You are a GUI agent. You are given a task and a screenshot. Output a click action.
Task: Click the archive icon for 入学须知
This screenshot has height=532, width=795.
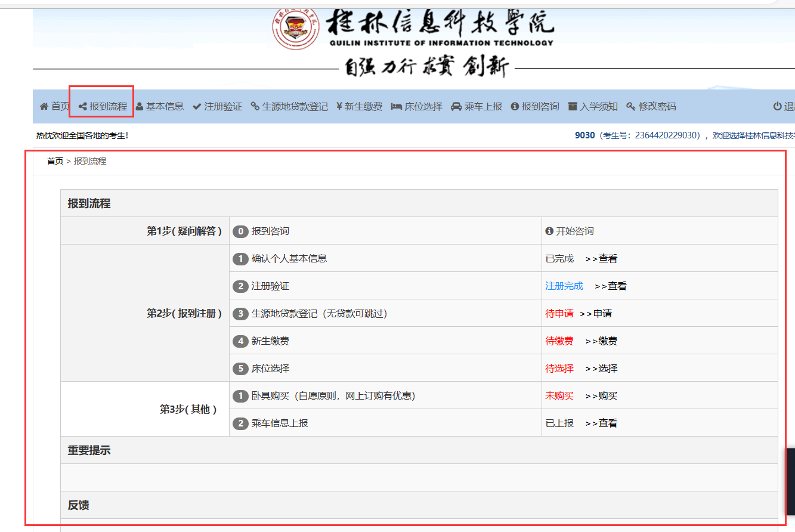click(x=573, y=107)
